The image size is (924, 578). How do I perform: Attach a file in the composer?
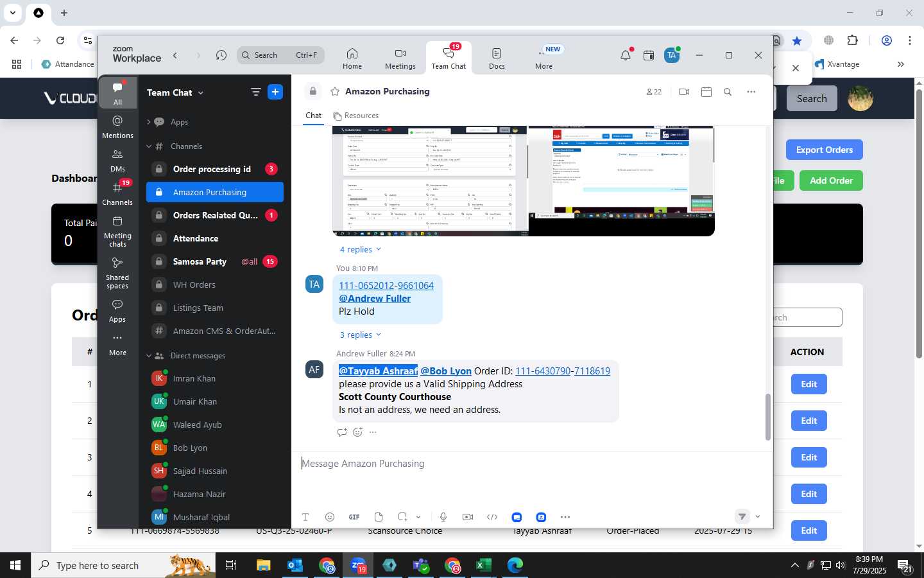click(379, 517)
